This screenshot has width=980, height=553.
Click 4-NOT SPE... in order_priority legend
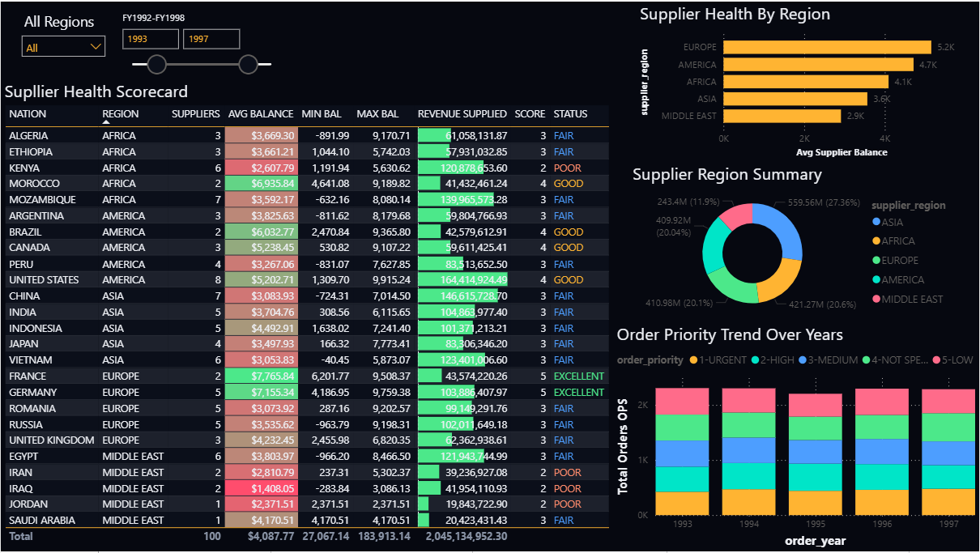tap(897, 359)
